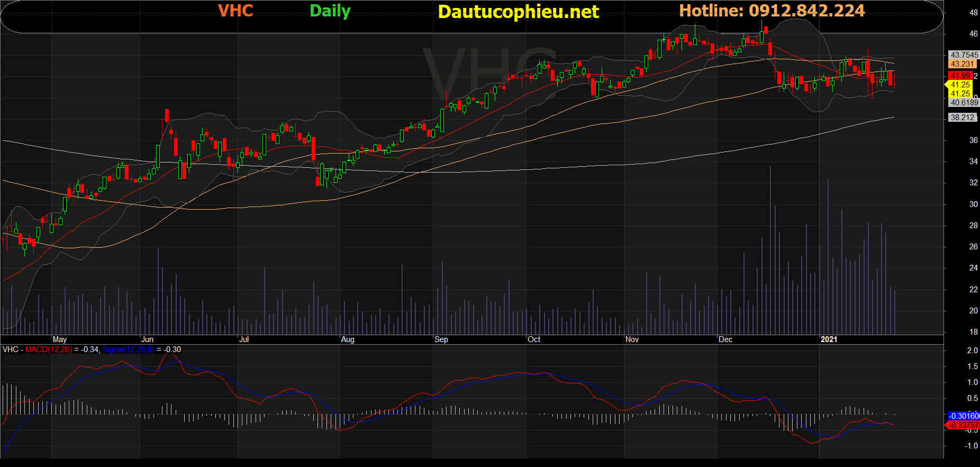
Task: Click the 48 price axis label
Action: (973, 13)
